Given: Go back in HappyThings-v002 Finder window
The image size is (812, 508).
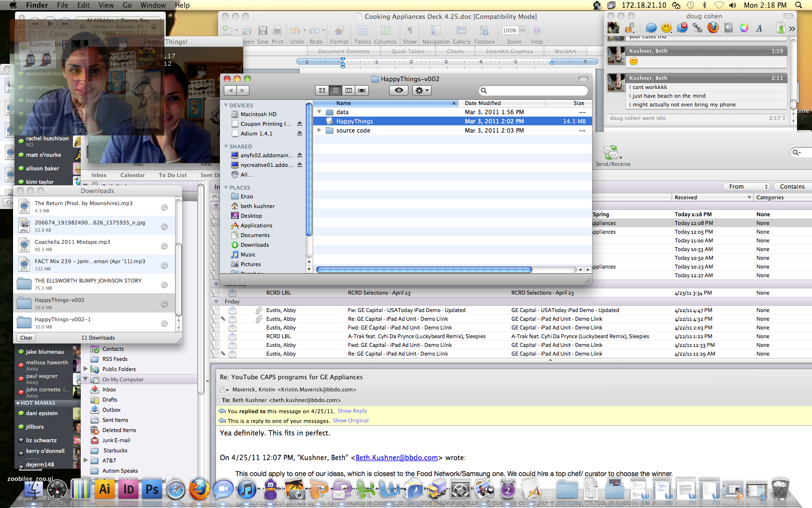Looking at the screenshot, I should point(231,90).
